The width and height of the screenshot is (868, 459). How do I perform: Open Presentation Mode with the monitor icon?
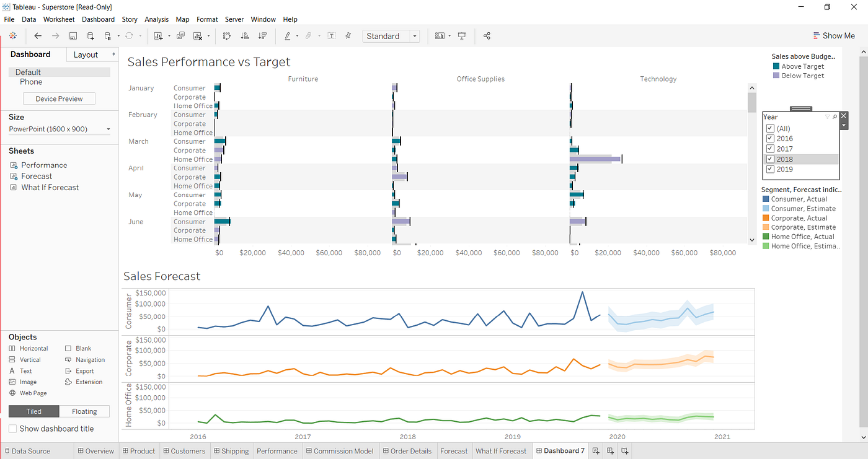(462, 36)
